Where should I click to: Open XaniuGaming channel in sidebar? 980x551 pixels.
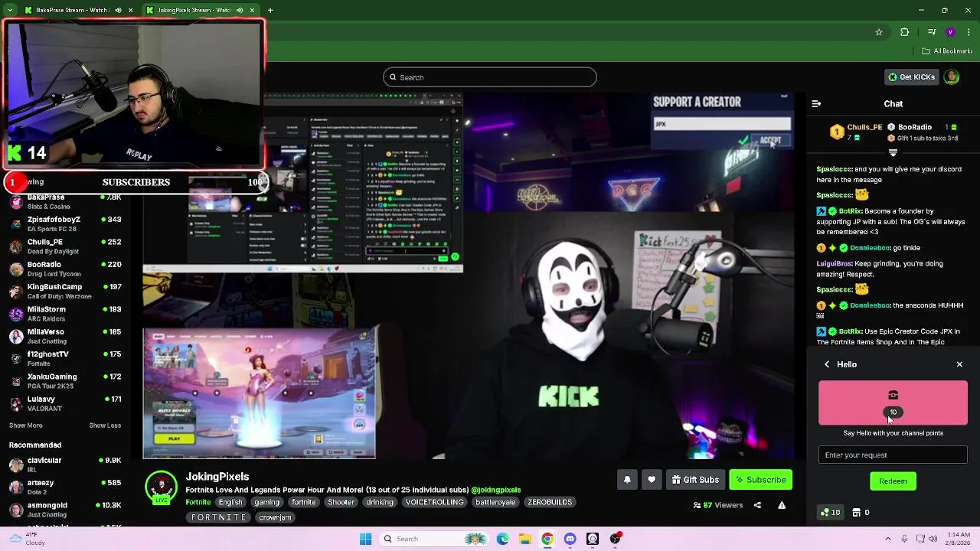click(65, 380)
